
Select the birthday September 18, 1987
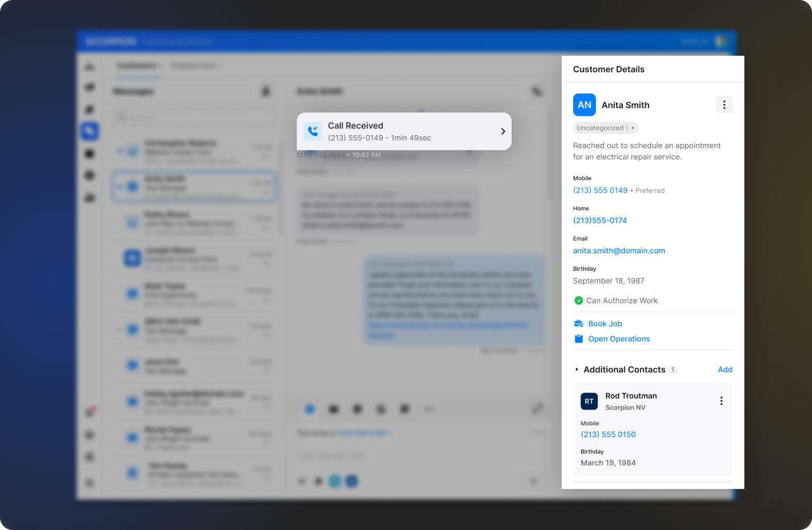[608, 281]
